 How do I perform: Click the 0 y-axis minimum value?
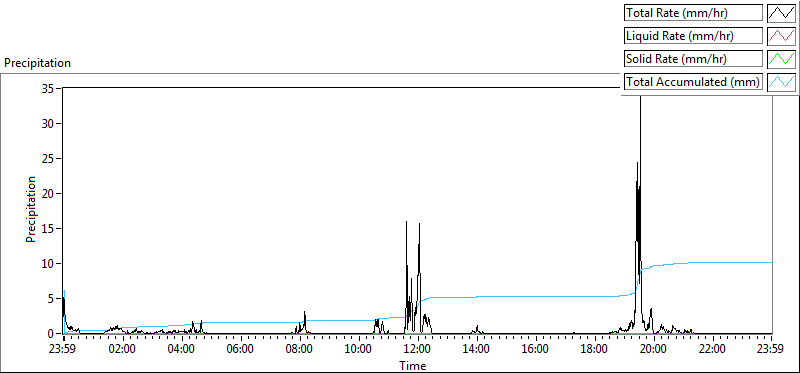point(52,334)
